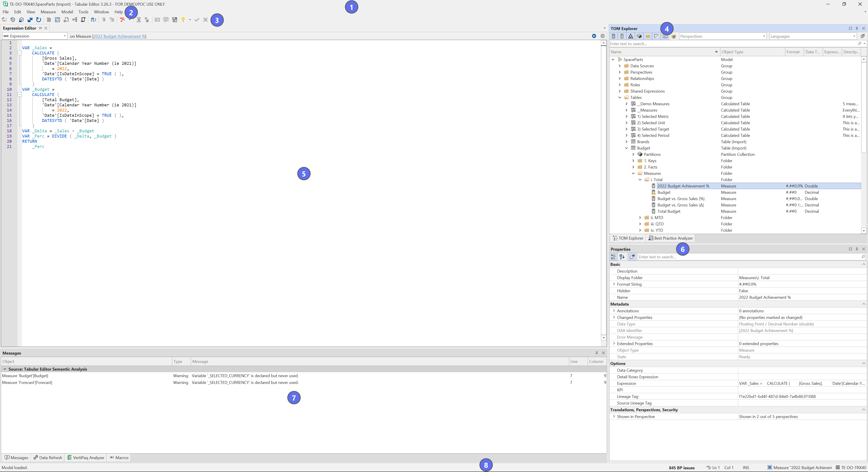Open the Model menu
Image resolution: width=868 pixels, height=472 pixels.
coord(67,12)
